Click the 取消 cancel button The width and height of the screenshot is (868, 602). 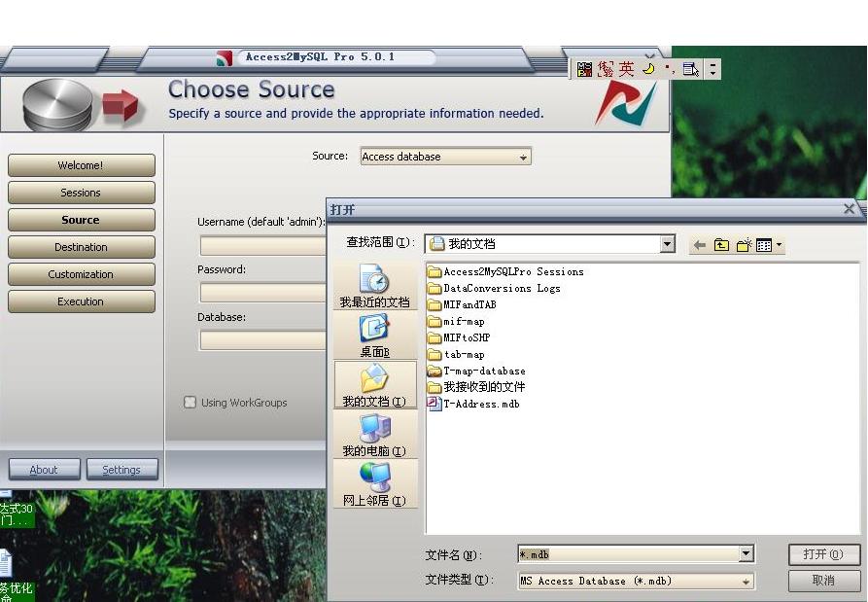click(823, 581)
